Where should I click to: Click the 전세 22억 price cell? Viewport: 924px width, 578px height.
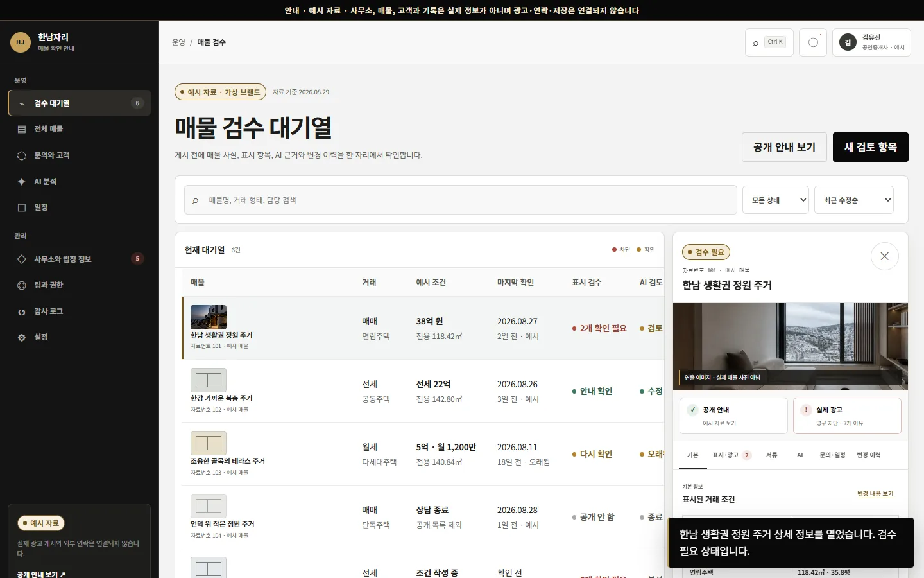[433, 384]
